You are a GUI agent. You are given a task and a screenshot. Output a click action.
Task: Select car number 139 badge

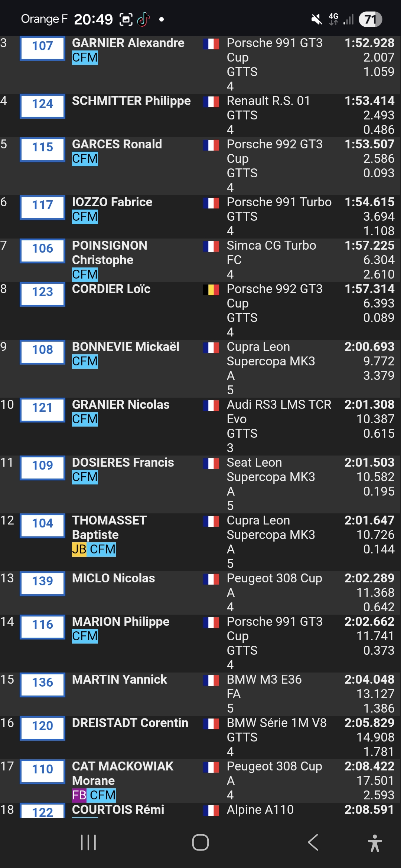tap(43, 581)
